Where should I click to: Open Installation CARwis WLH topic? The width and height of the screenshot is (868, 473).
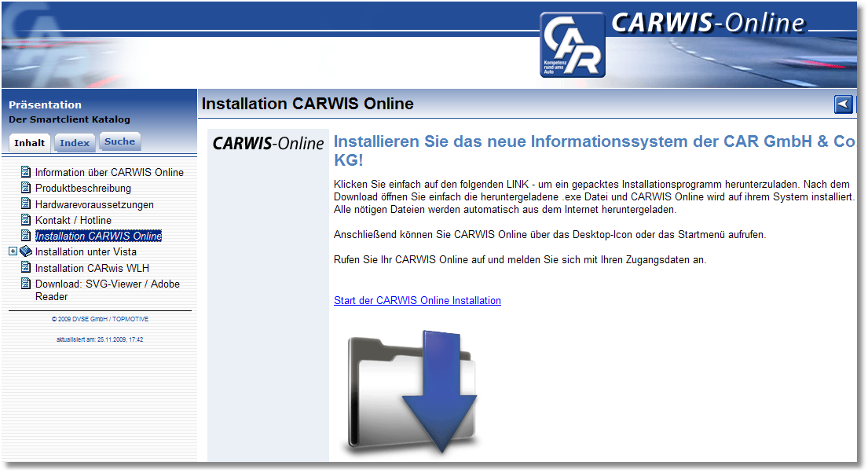[x=92, y=268]
